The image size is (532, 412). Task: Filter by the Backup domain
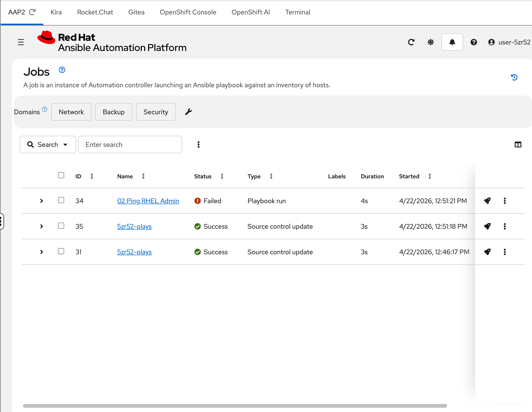(x=114, y=112)
